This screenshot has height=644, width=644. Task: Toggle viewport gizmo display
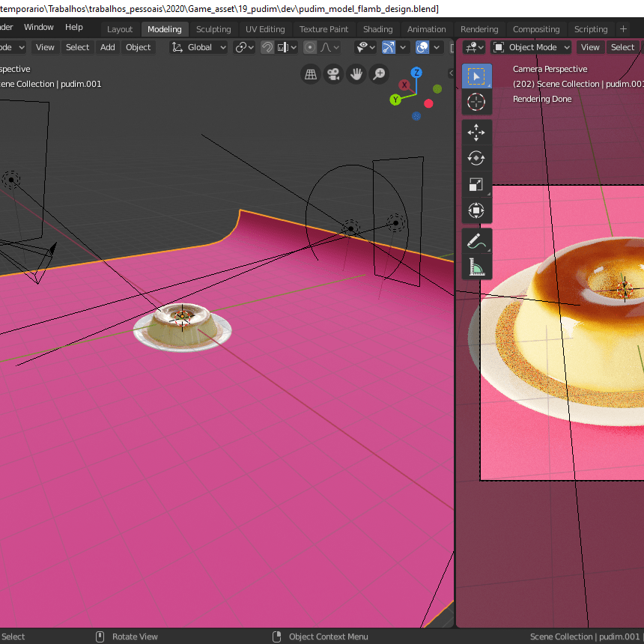coord(389,47)
